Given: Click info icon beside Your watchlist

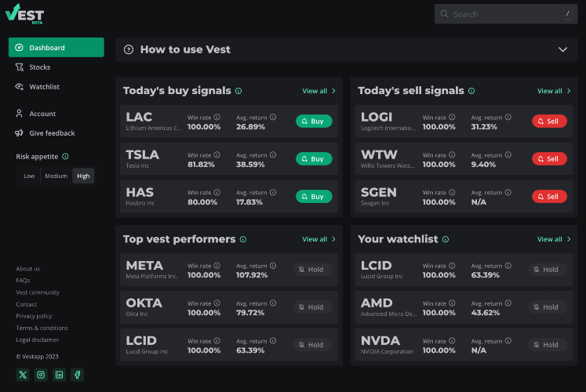Looking at the screenshot, I should click(x=446, y=239).
